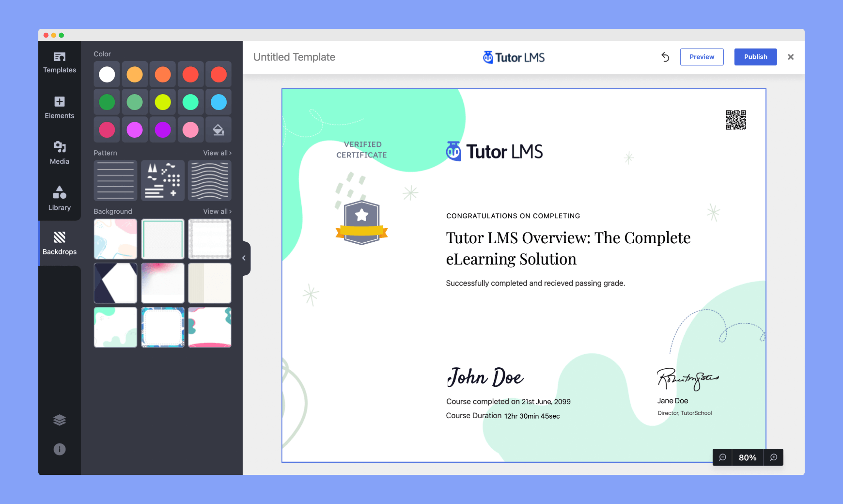Select the badge shield on certificate
Viewport: 843px width, 504px height.
click(x=362, y=223)
